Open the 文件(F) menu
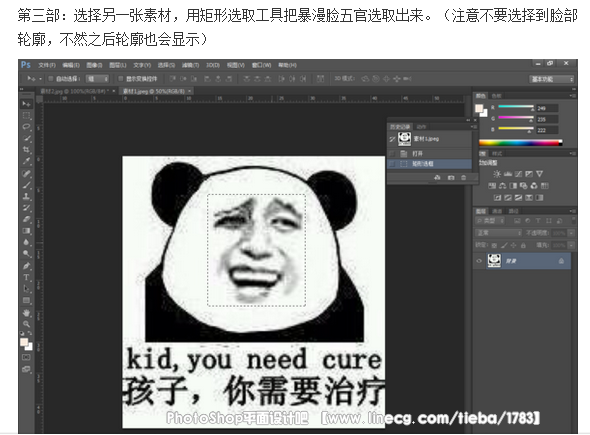This screenshot has width=590, height=435. pyautogui.click(x=47, y=65)
